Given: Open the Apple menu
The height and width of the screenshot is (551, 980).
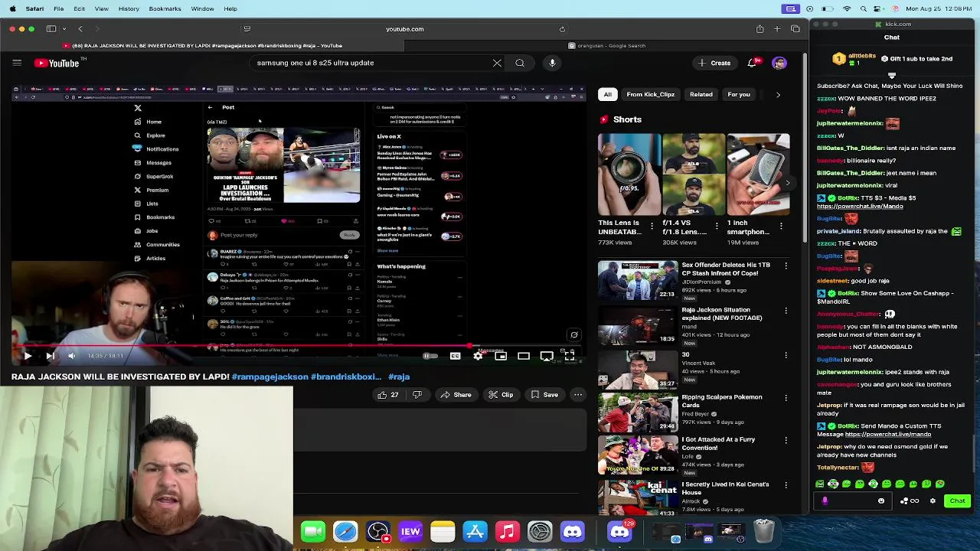Looking at the screenshot, I should tap(11, 8).
